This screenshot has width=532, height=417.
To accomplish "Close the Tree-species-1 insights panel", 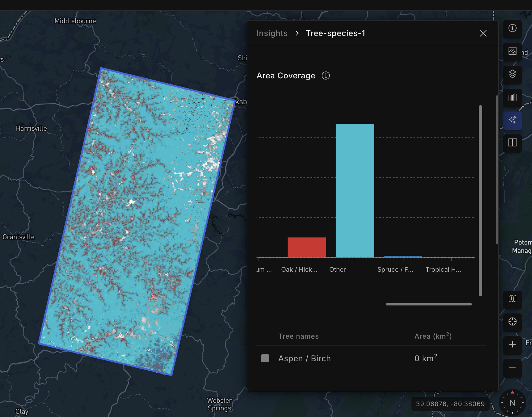I will point(483,33).
